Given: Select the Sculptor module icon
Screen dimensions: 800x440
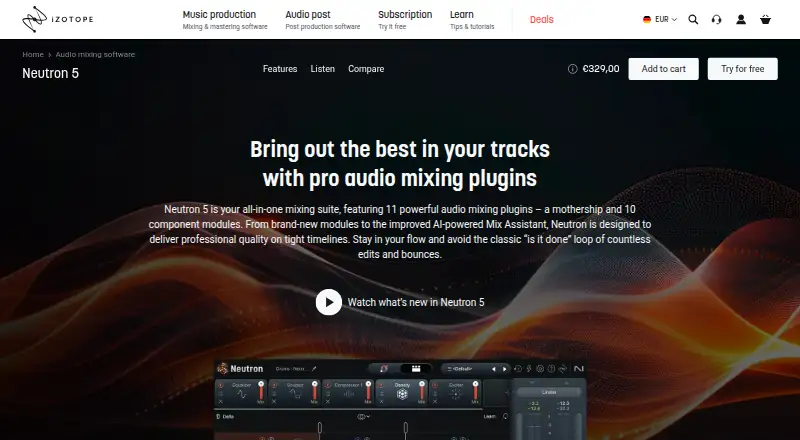Looking at the screenshot, I should pyautogui.click(x=295, y=394).
